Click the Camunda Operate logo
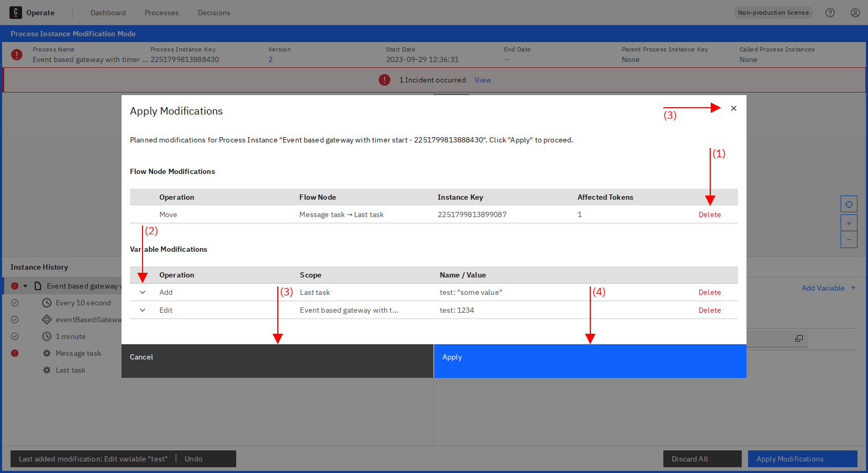 coord(16,12)
